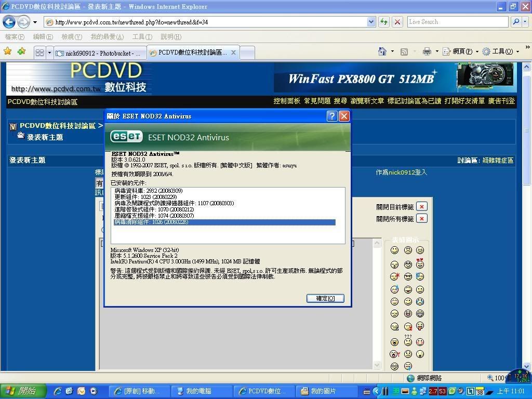Click the 確定 OK button in dialog
Image resolution: width=532 pixels, height=399 pixels.
325,298
